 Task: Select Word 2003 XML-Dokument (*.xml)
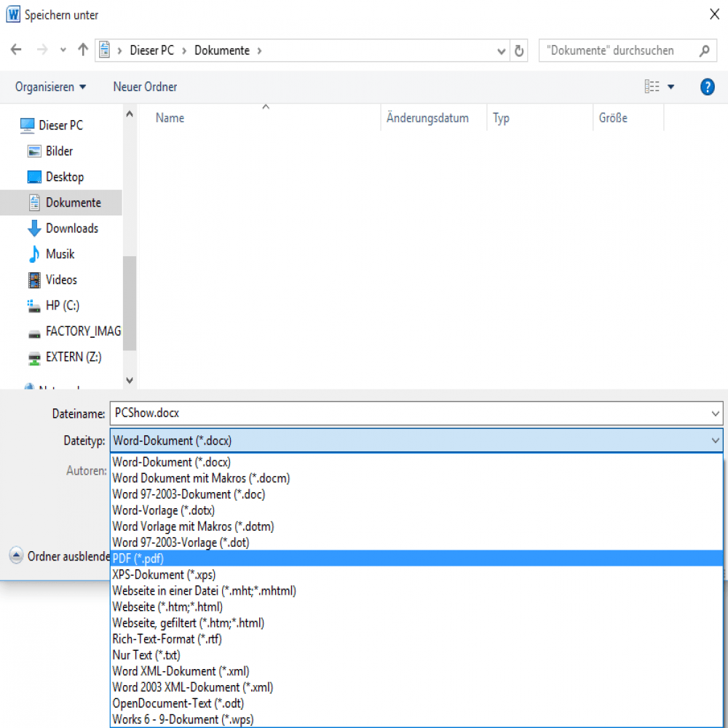click(x=416, y=687)
